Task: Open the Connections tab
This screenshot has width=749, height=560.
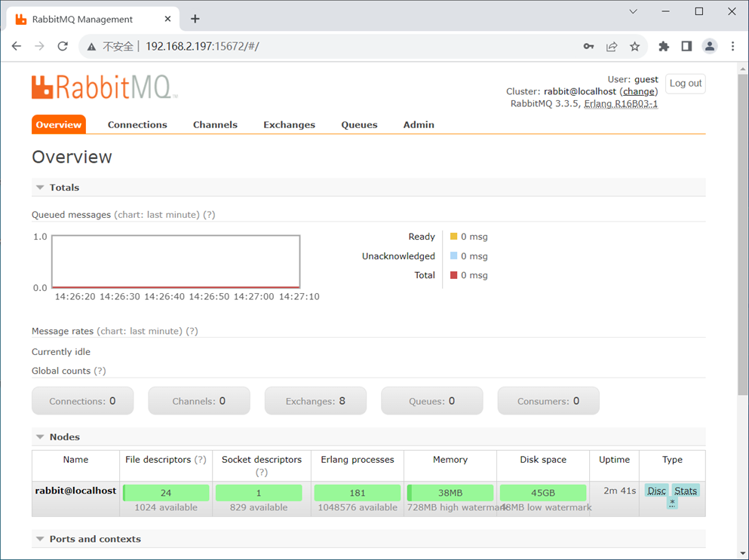Action: 137,124
